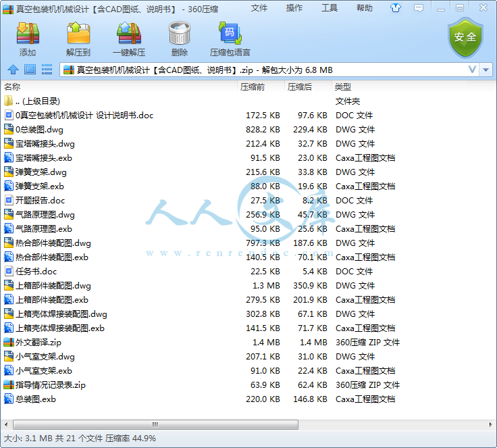The height and width of the screenshot is (448, 497).
Task: Click the 63.9 KB size value
Action: [265, 385]
